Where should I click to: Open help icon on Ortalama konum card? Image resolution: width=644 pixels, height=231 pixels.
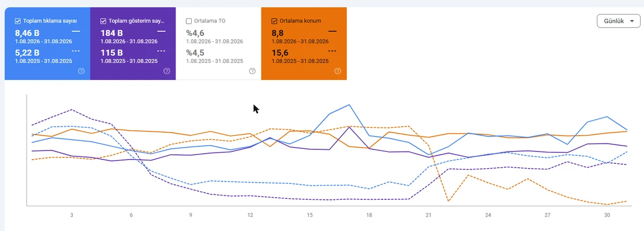click(x=338, y=71)
